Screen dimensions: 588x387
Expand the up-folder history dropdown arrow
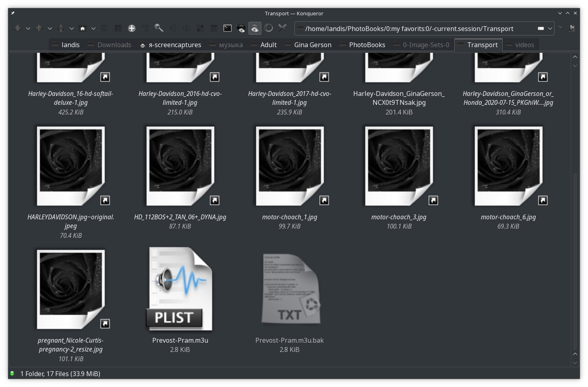pyautogui.click(x=72, y=29)
